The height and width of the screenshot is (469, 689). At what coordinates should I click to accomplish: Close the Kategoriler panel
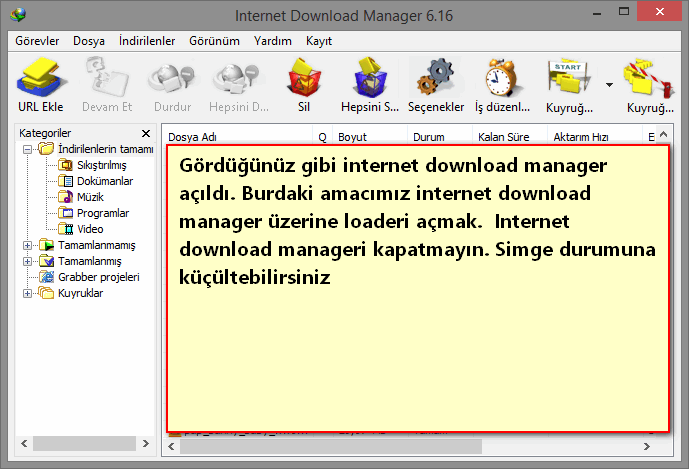click(x=146, y=133)
